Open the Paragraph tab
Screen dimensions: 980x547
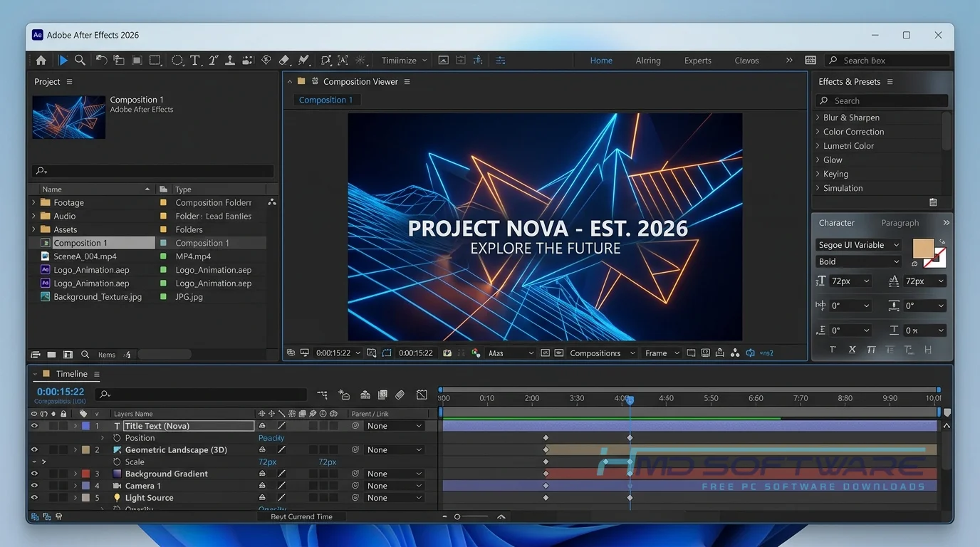coord(900,223)
